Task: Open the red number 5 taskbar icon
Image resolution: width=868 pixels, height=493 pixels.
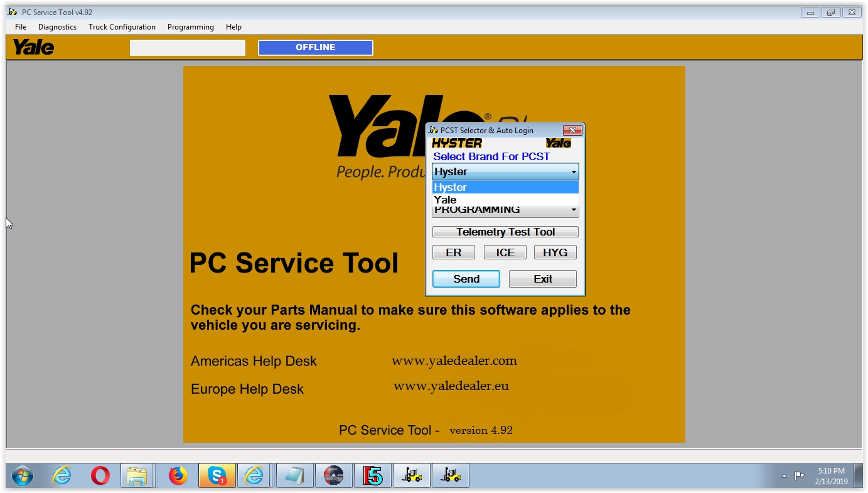Action: (373, 476)
